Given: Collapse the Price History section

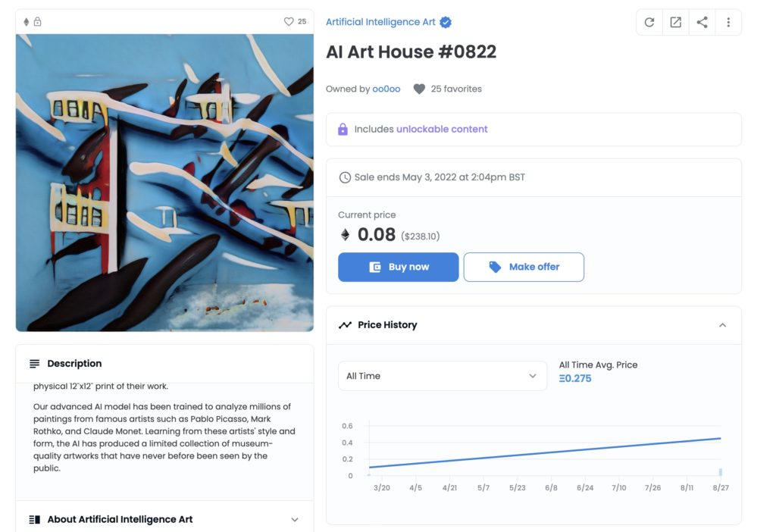Looking at the screenshot, I should (722, 325).
